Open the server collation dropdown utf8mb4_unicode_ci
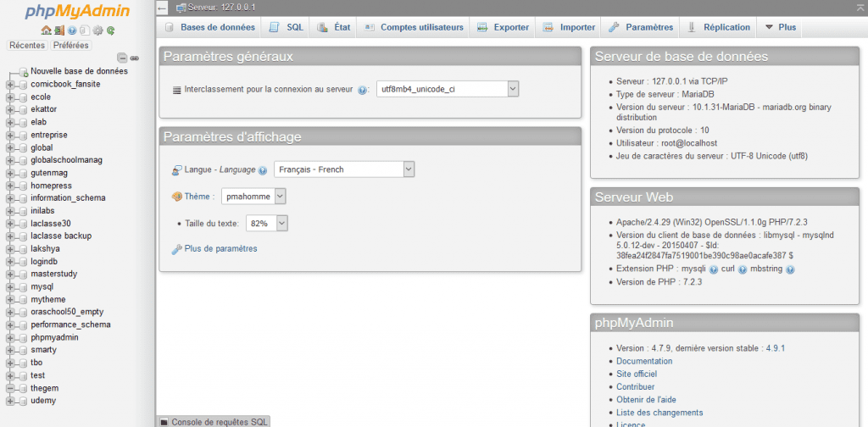Viewport: 868px width, 427px height. [448, 89]
